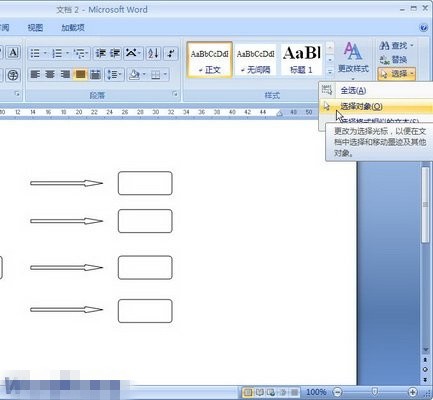Expand the styles gallery more arrow
The width and height of the screenshot is (433, 400).
(x=329, y=72)
